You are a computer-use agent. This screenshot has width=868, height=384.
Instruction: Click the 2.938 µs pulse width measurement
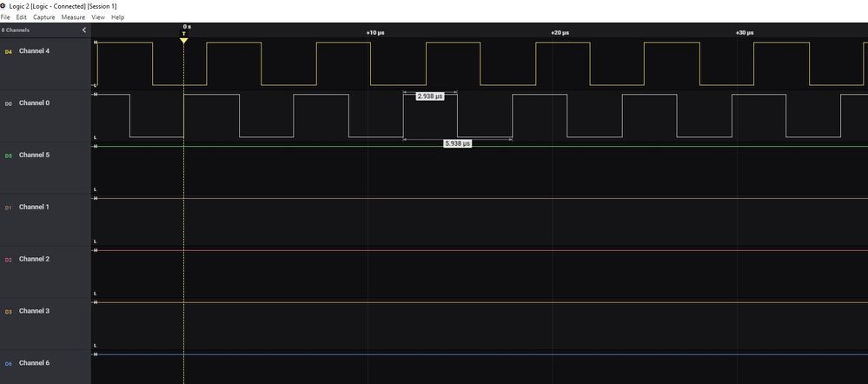click(x=430, y=96)
